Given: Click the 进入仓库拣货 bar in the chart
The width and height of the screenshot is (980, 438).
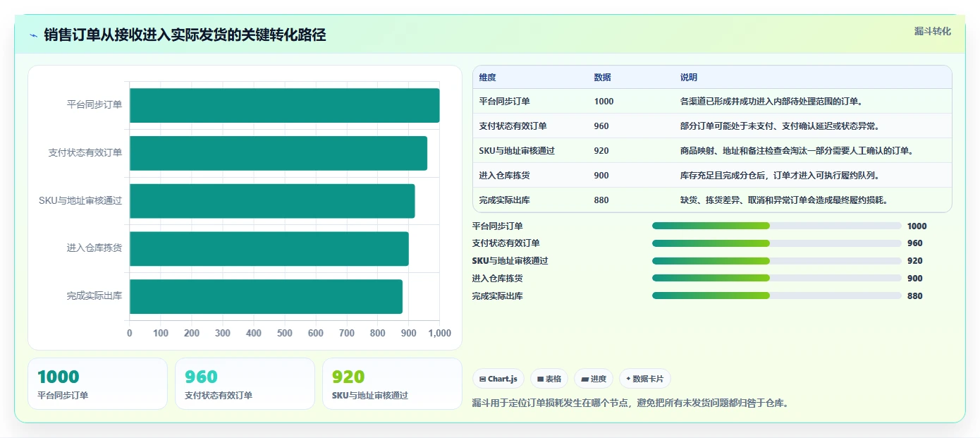Looking at the screenshot, I should click(x=269, y=249).
